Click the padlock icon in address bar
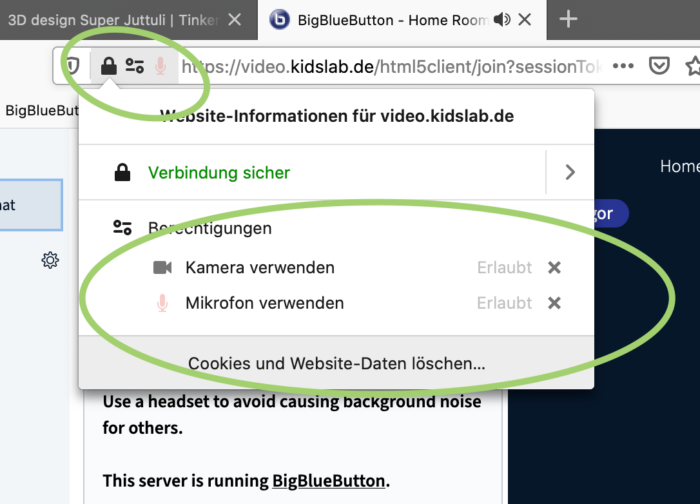700x504 pixels. click(109, 66)
